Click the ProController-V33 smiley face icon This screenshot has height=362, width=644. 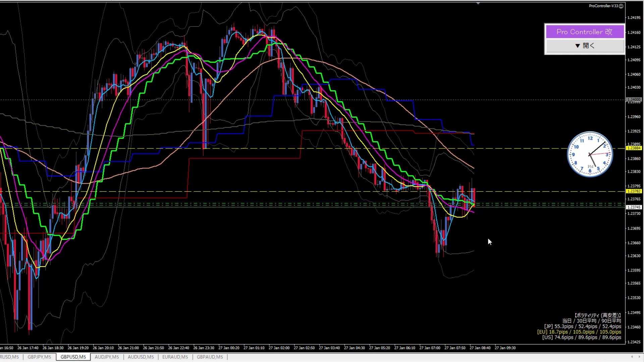[621, 6]
